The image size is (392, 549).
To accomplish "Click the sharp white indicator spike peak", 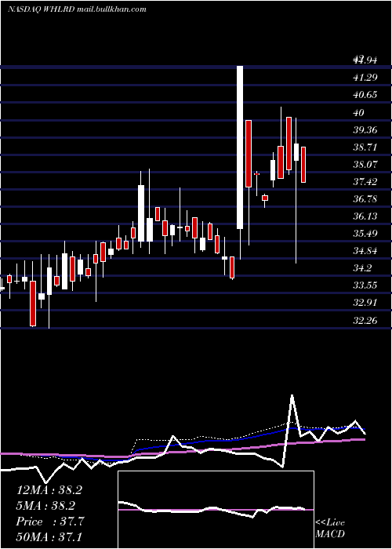I will coord(292,396).
